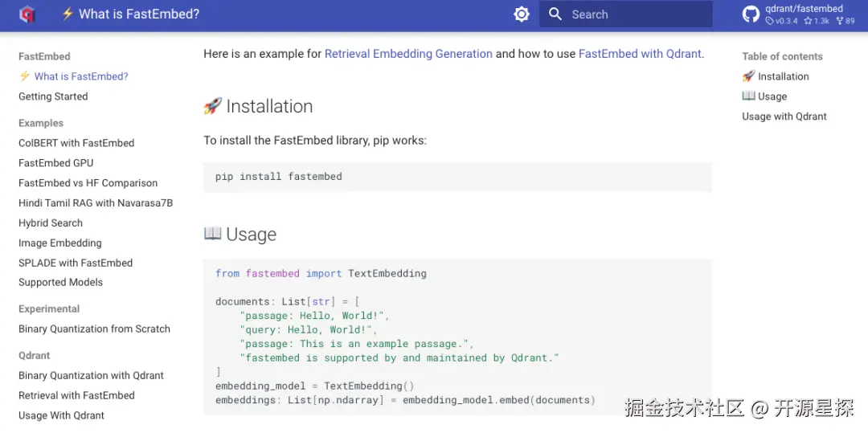Open ColBERT with FastEmbed example
The width and height of the screenshot is (868, 433).
tap(76, 143)
